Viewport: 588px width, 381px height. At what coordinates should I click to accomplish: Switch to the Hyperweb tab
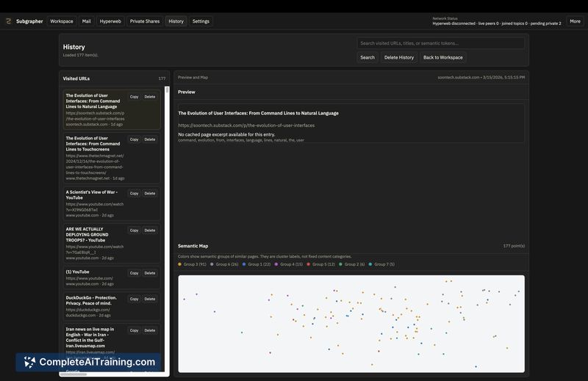pyautogui.click(x=110, y=21)
